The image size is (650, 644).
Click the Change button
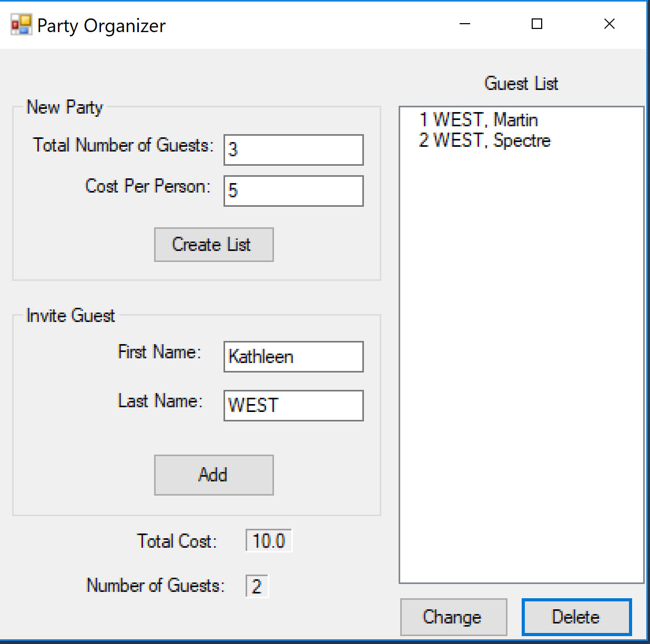tap(454, 617)
